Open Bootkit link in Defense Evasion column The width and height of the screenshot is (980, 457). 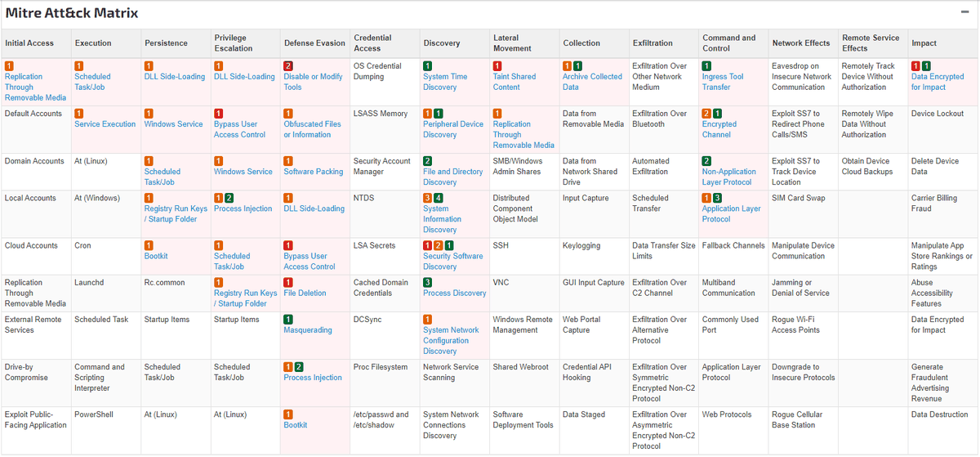click(296, 425)
